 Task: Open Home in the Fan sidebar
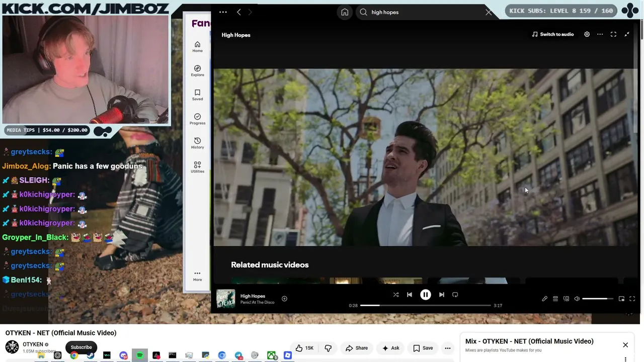[x=197, y=47]
